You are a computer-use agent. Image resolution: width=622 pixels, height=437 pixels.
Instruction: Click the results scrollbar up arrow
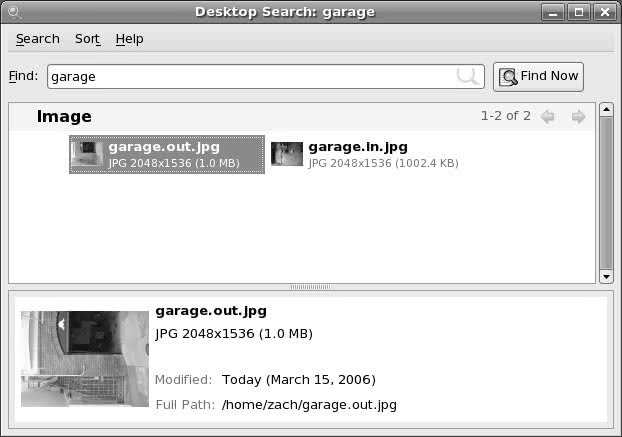607,109
